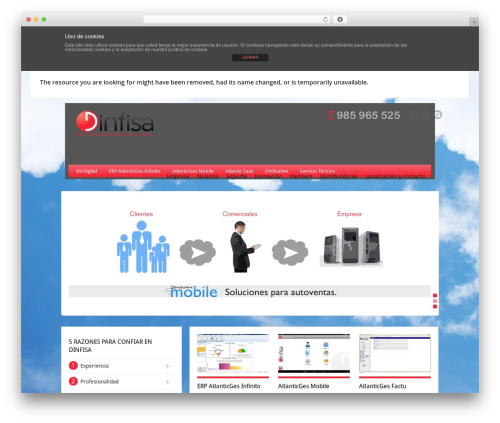The width and height of the screenshot is (500, 423).
Task: Click the resource not found error message
Action: [204, 82]
